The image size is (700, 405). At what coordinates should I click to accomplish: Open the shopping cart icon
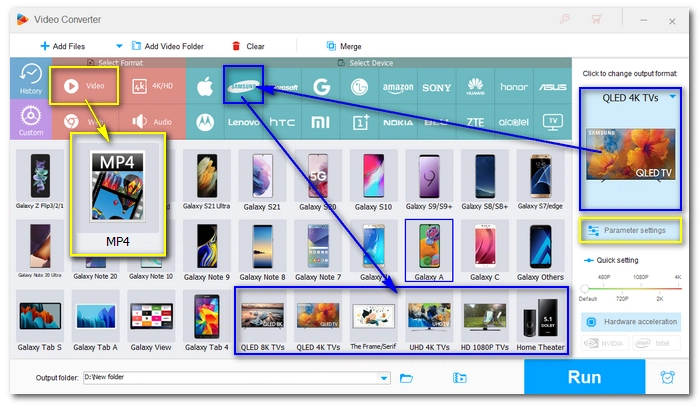596,19
